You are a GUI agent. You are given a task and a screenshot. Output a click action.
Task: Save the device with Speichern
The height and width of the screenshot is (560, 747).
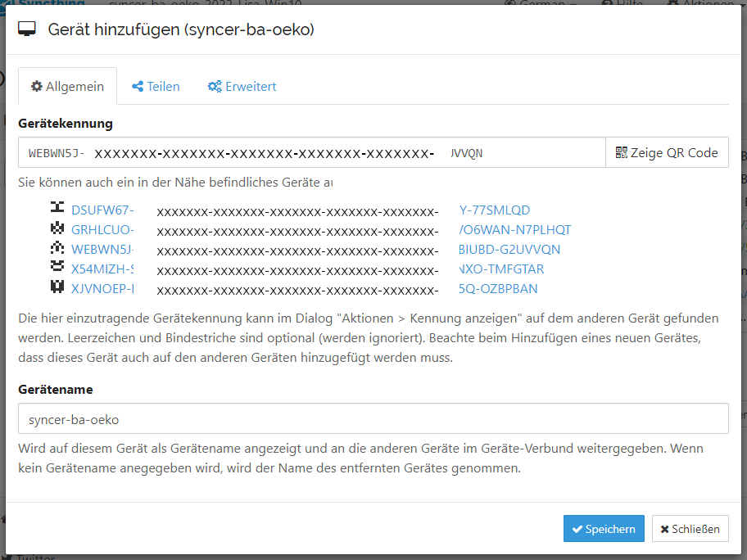(604, 529)
